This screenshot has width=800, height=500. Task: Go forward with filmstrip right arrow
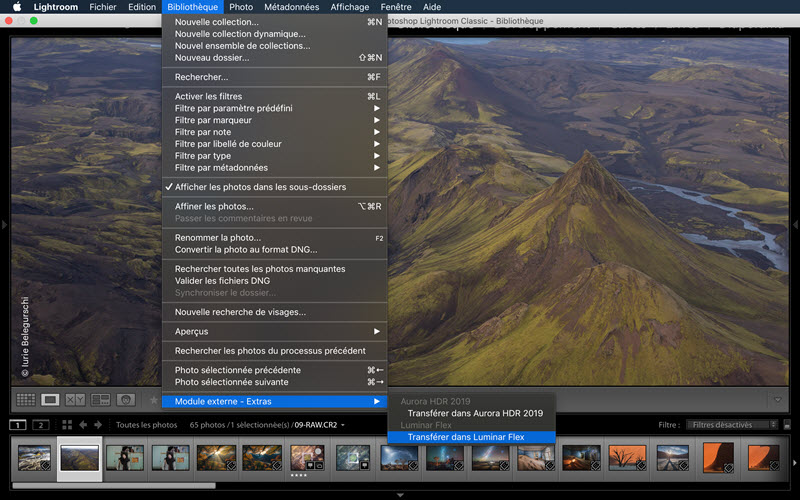click(98, 425)
